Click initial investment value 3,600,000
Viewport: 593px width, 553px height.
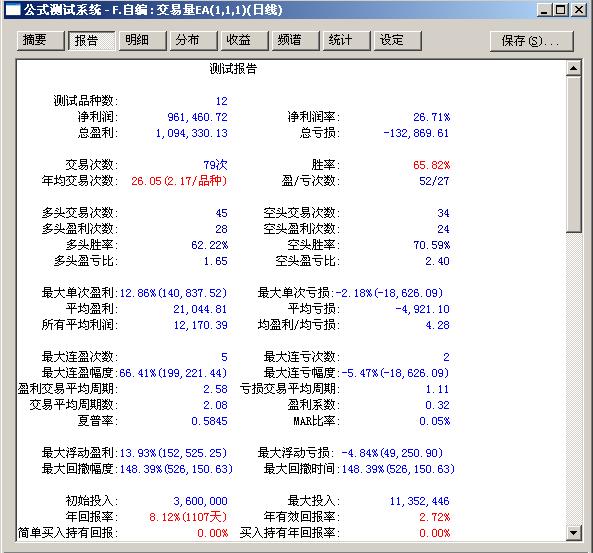(x=200, y=501)
